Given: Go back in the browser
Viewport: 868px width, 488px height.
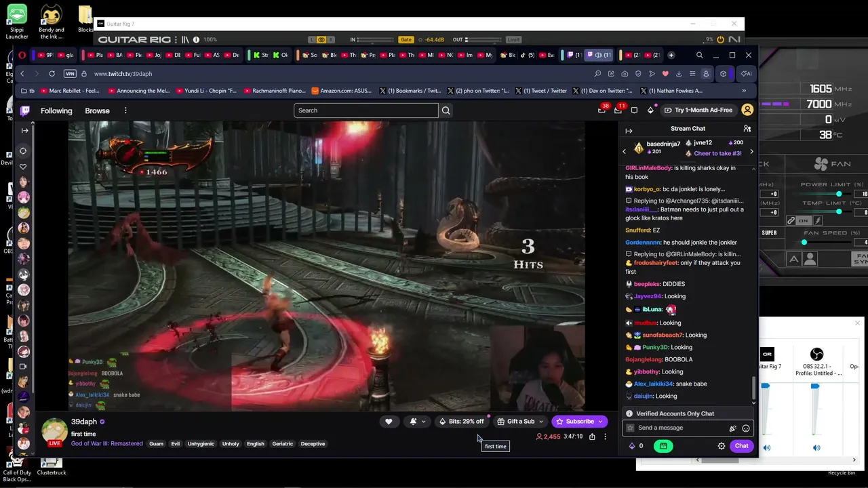Looking at the screenshot, I should 22,74.
